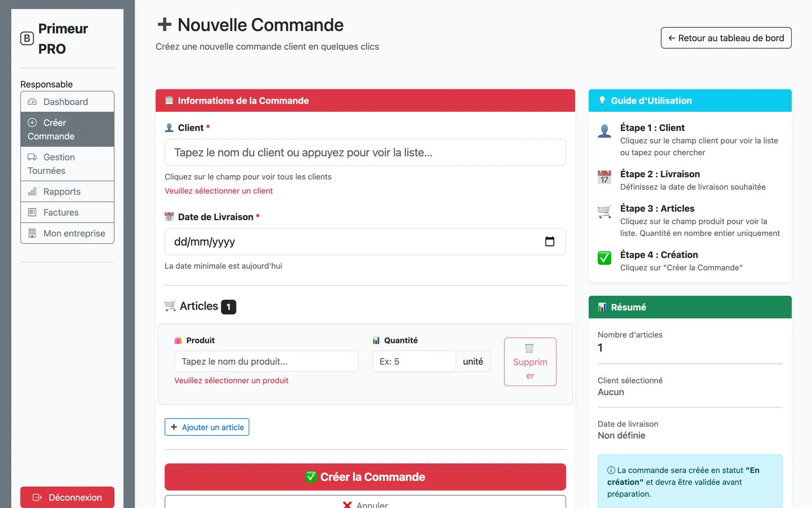Image resolution: width=812 pixels, height=508 pixels.
Task: Click the Dashboard gauge icon
Action: coord(32,102)
